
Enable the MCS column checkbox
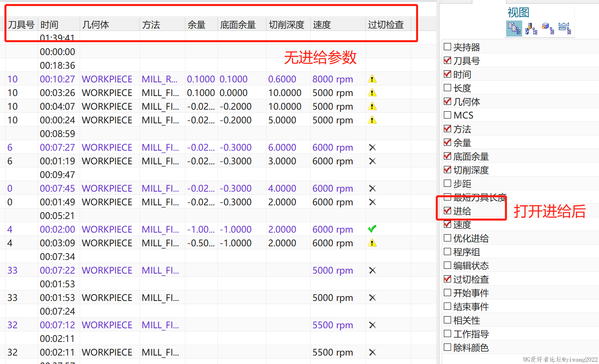pos(447,115)
